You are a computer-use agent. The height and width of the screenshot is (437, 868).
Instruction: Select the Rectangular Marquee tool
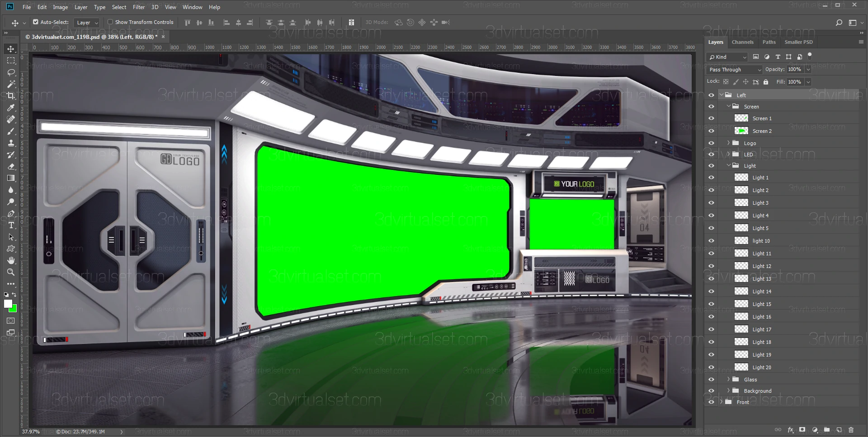pos(11,61)
